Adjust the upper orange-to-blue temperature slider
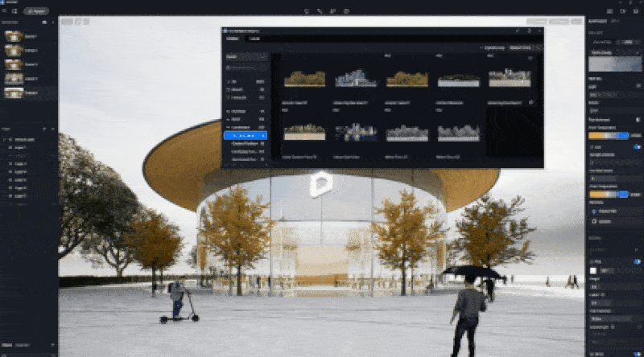 click(609, 136)
